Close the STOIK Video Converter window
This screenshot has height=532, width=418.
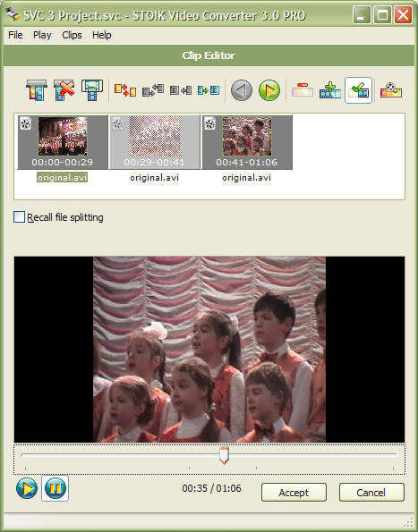pyautogui.click(x=404, y=15)
